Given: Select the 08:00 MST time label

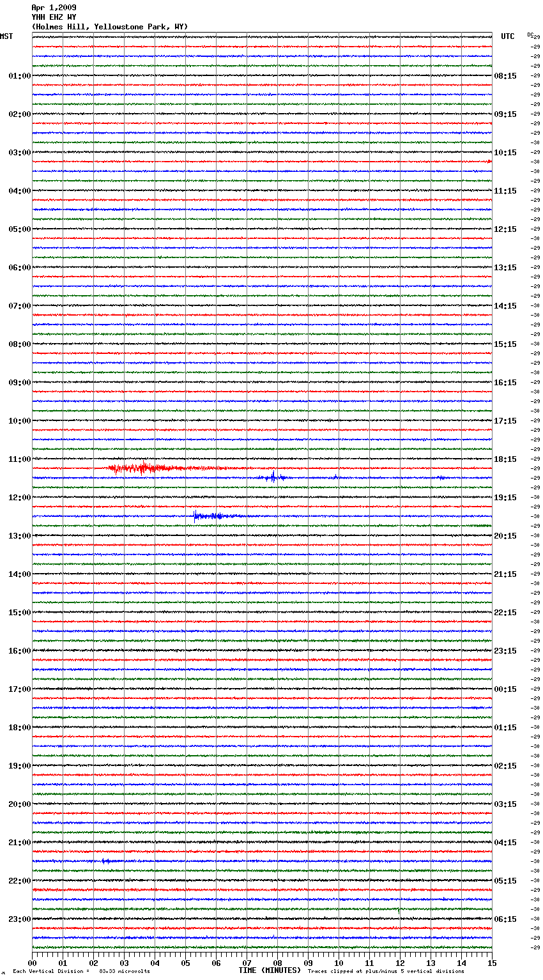Looking at the screenshot, I should click(x=20, y=344).
